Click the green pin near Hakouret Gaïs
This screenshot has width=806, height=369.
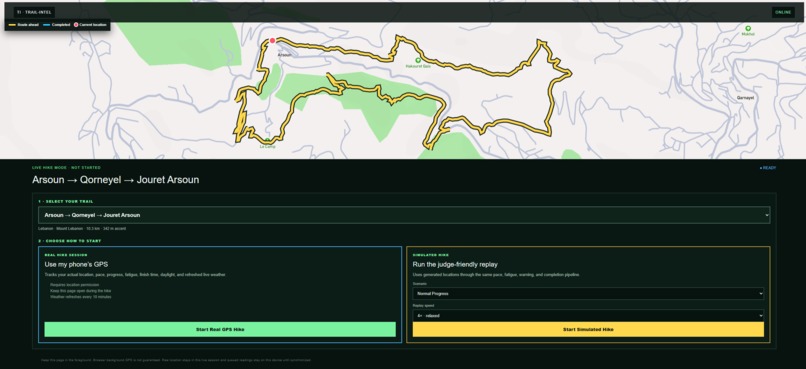(418, 61)
